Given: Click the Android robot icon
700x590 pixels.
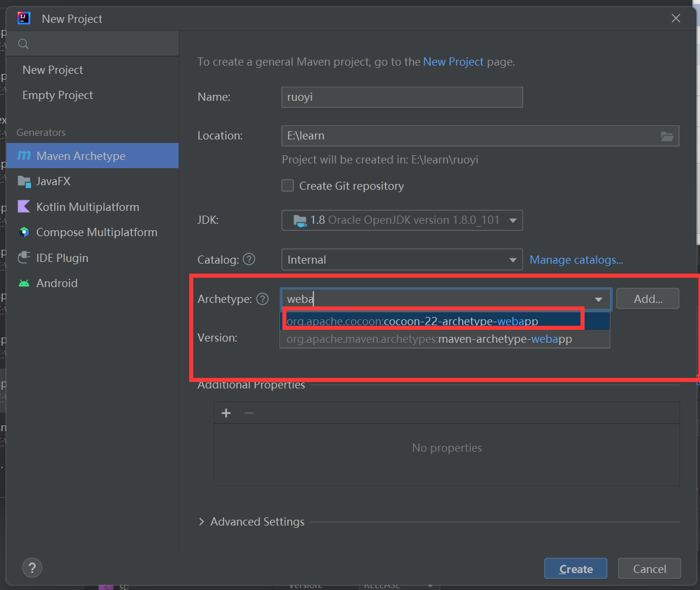Looking at the screenshot, I should click(x=24, y=283).
